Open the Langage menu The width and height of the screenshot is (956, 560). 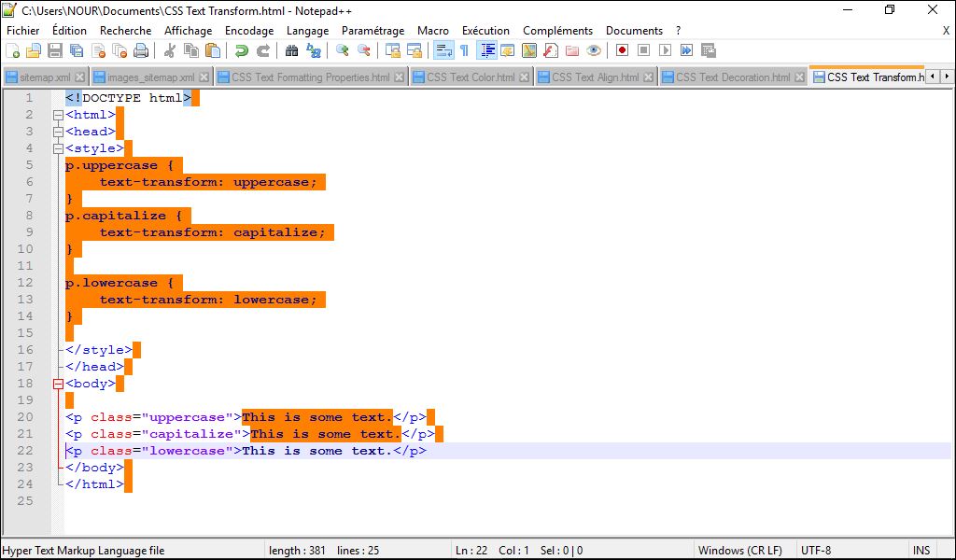coord(308,31)
